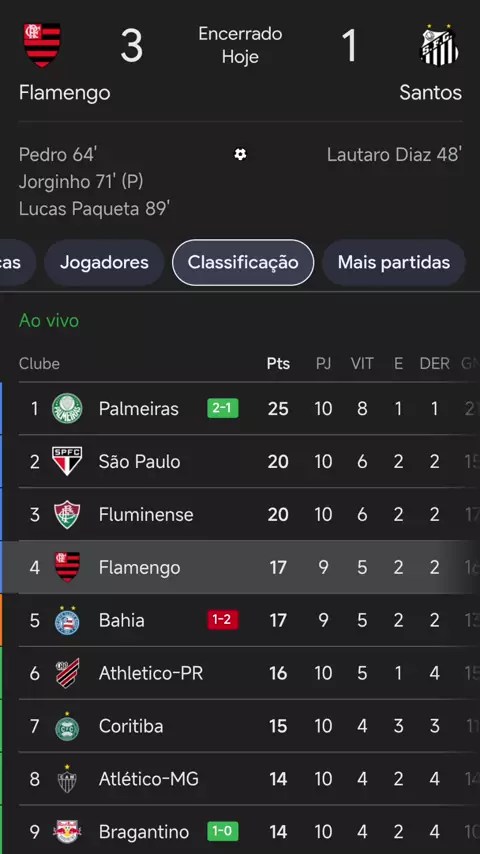The height and width of the screenshot is (854, 480).
Task: Tap the soccer ball goals icon
Action: point(240,155)
